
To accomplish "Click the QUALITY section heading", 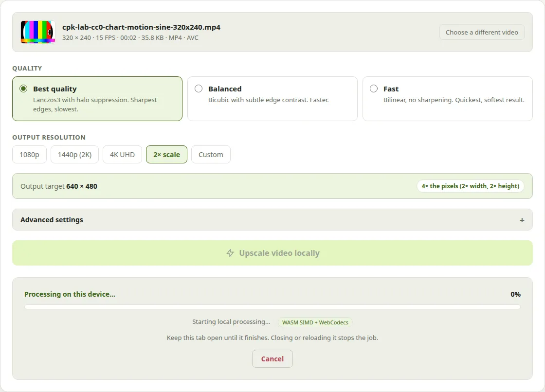I will [27, 69].
